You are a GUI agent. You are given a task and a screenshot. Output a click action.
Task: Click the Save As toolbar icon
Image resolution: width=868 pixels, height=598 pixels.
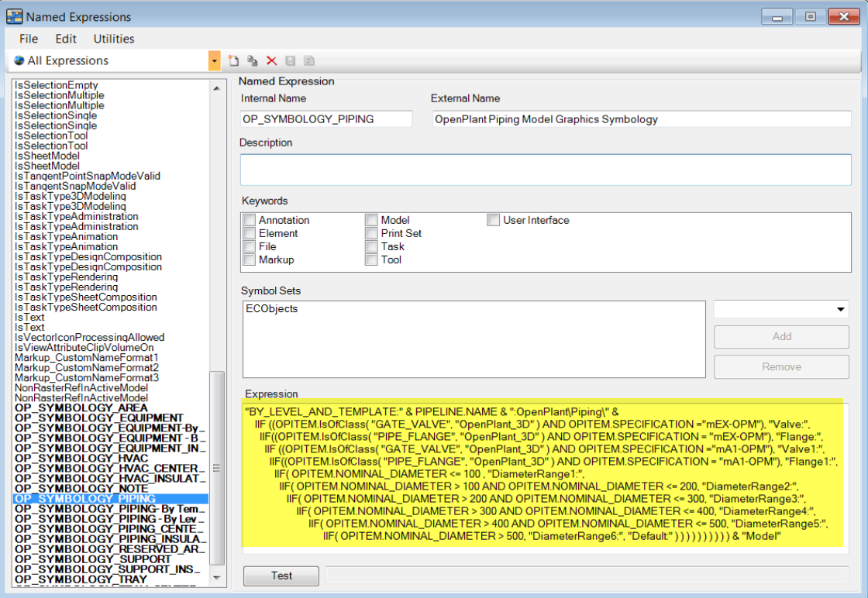click(x=309, y=61)
